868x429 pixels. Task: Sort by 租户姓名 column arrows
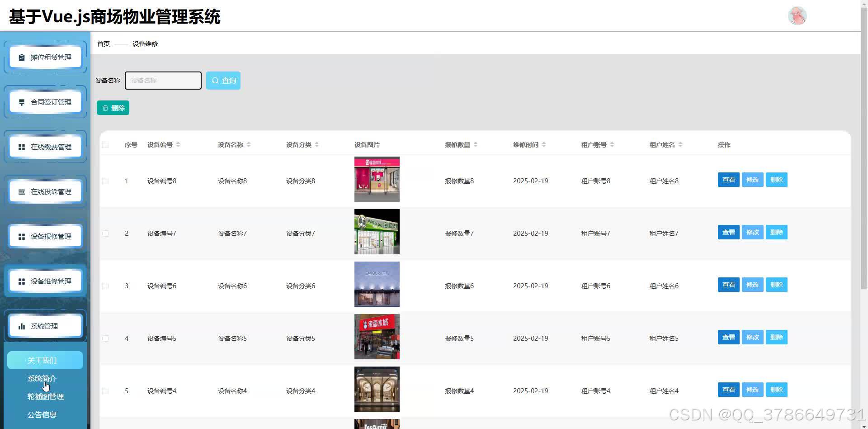click(x=680, y=145)
